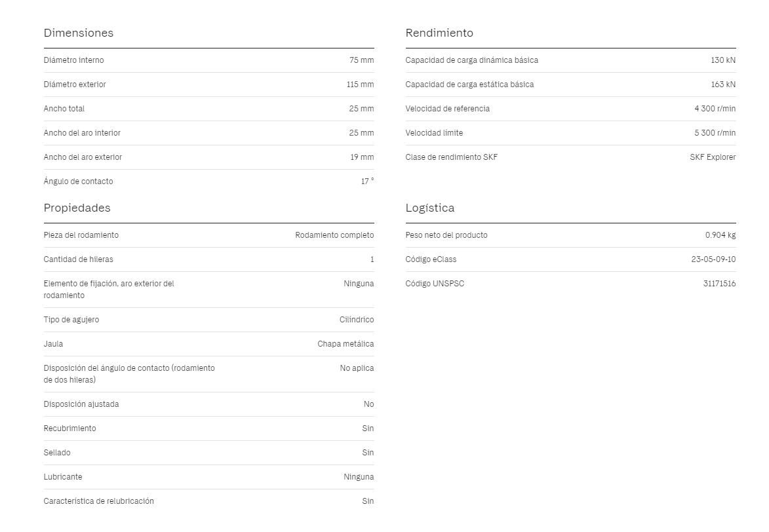This screenshot has width=769, height=532.
Task: Click the Rodamiento completo value
Action: point(334,235)
